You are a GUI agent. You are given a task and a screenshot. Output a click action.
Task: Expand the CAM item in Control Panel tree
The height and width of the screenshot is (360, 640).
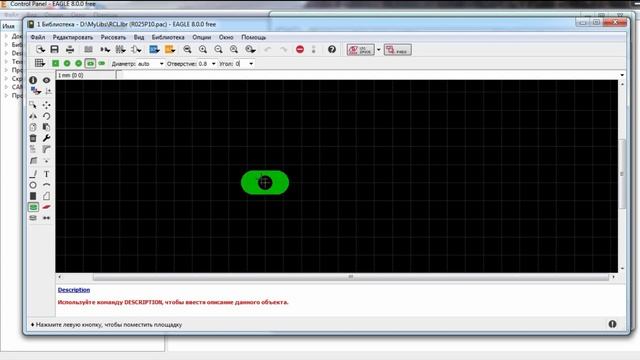point(6,87)
